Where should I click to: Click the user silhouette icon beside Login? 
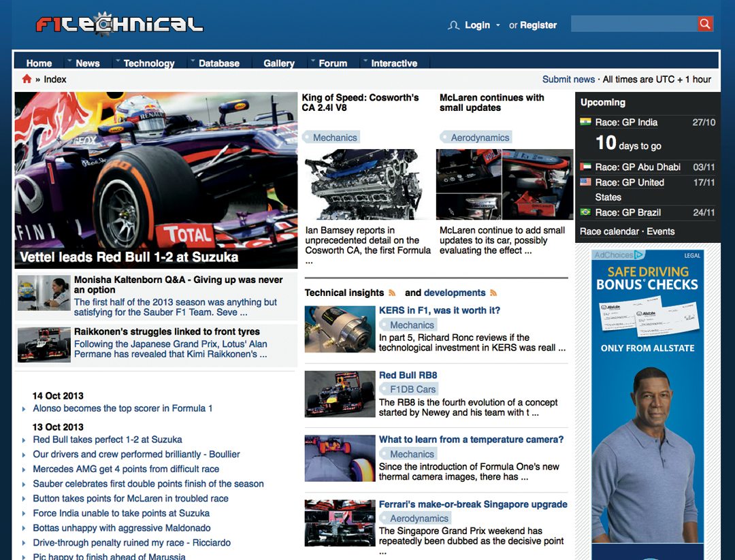click(x=453, y=25)
